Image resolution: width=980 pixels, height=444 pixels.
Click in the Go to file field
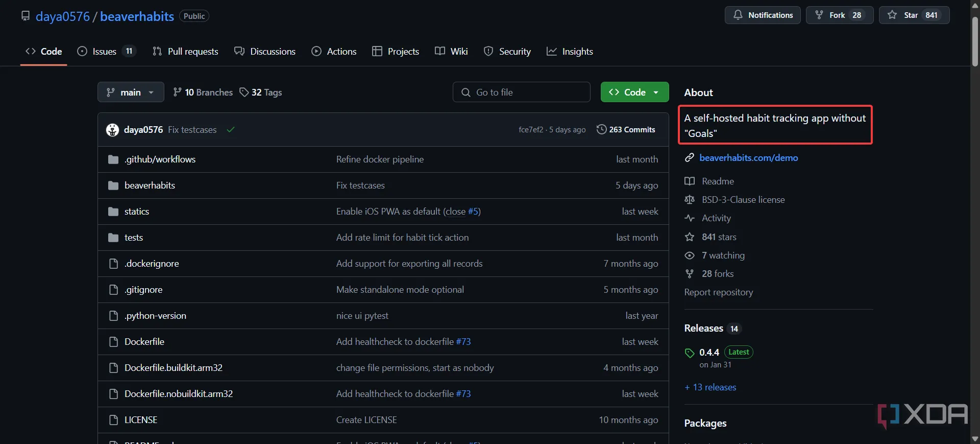coord(522,92)
